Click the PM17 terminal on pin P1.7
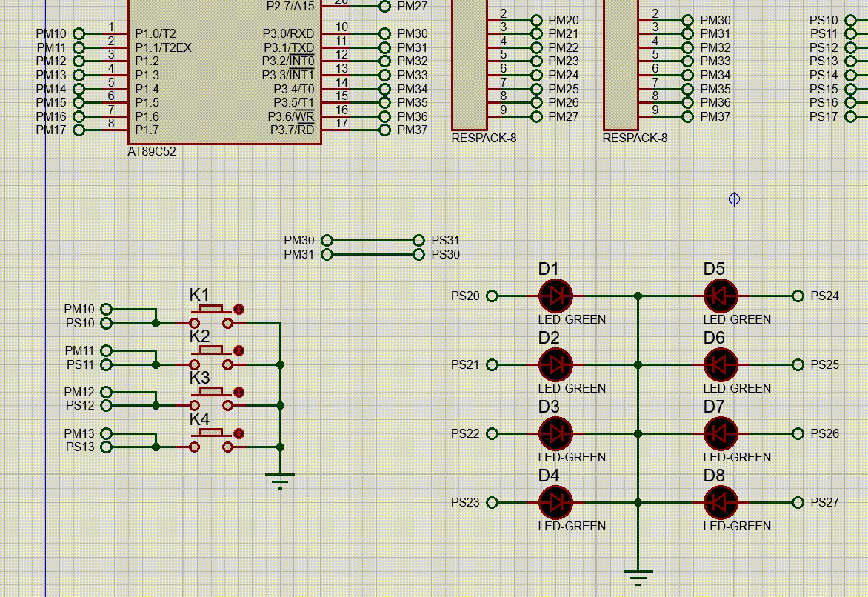The image size is (868, 597). [79, 130]
